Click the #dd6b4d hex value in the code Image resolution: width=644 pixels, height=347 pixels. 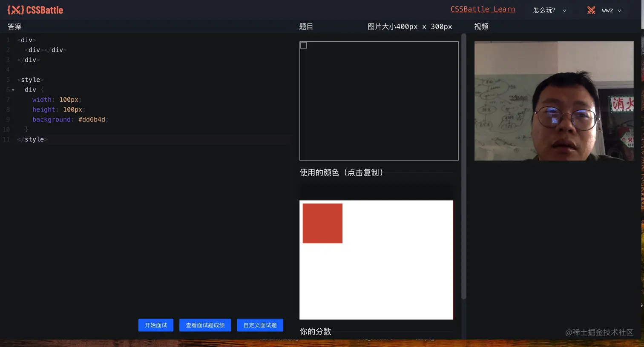(91, 119)
